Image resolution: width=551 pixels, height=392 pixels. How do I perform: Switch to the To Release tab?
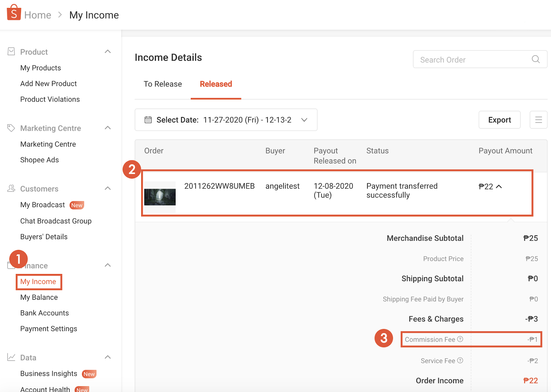tap(163, 84)
